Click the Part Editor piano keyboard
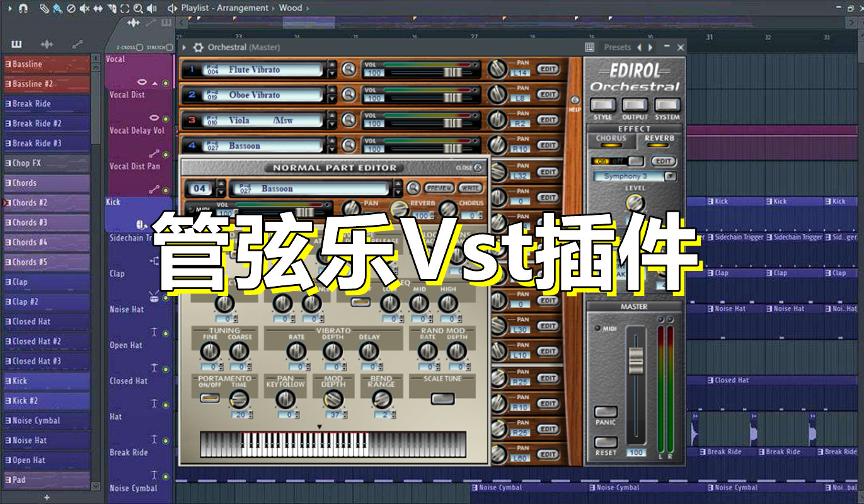 [x=333, y=444]
